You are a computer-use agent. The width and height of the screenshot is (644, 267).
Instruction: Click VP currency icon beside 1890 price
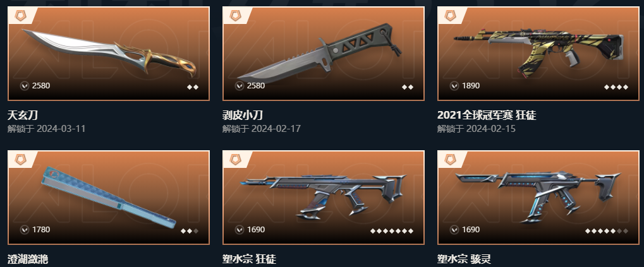454,86
